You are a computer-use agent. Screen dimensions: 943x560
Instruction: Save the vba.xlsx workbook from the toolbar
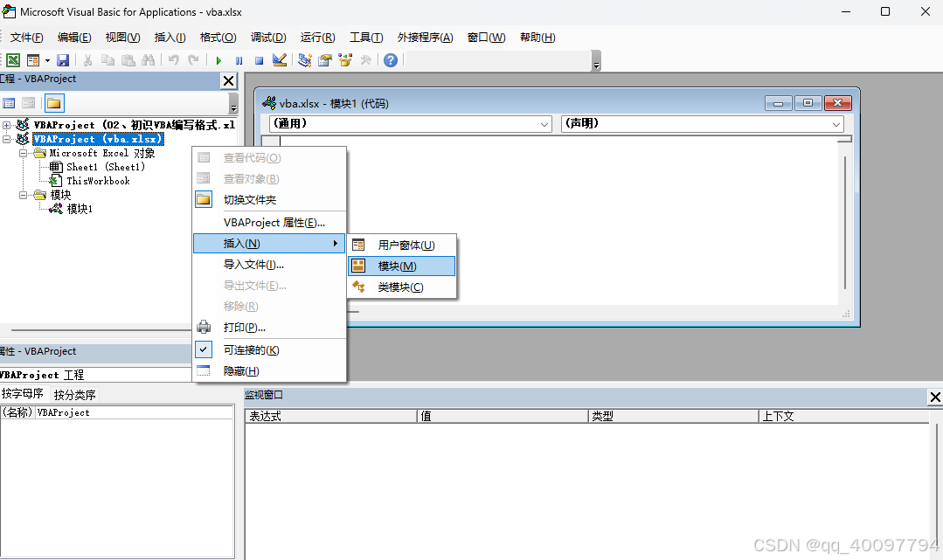pyautogui.click(x=63, y=60)
